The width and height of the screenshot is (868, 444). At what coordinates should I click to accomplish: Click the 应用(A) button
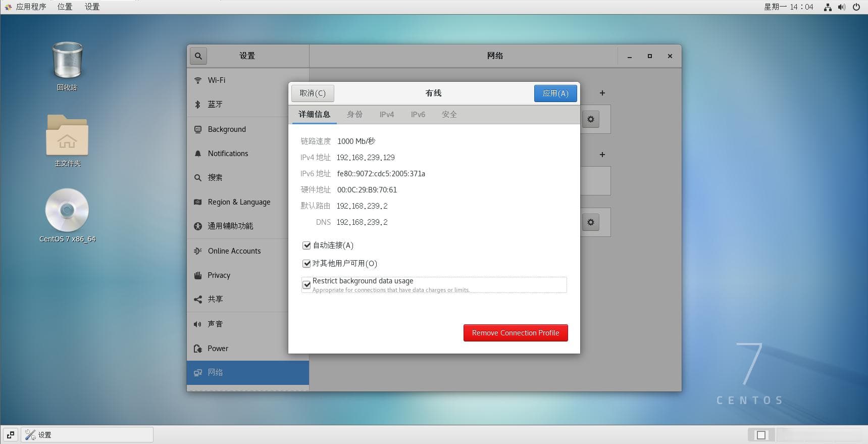(x=555, y=93)
